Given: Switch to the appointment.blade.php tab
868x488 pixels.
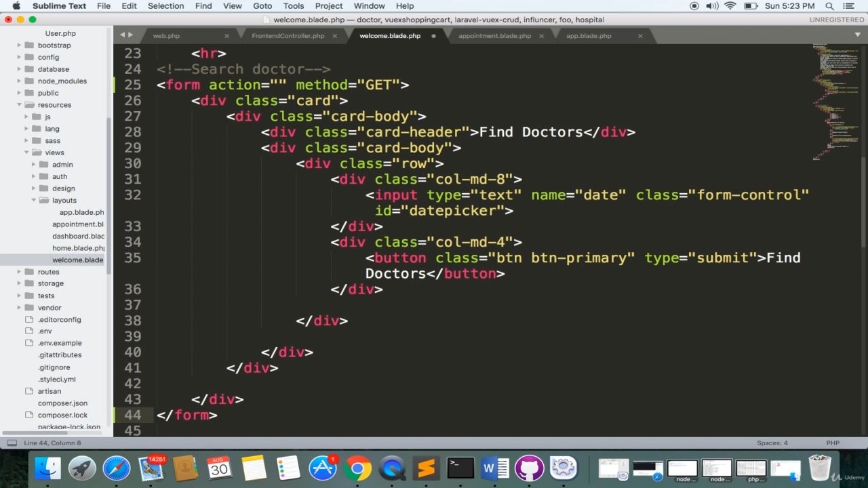Looking at the screenshot, I should [494, 36].
